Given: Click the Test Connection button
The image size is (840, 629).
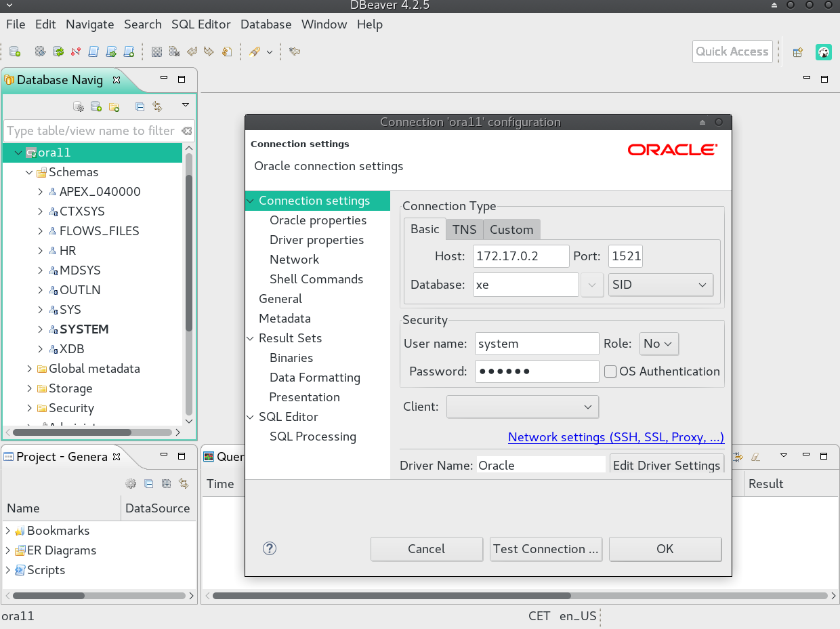Looking at the screenshot, I should [546, 549].
